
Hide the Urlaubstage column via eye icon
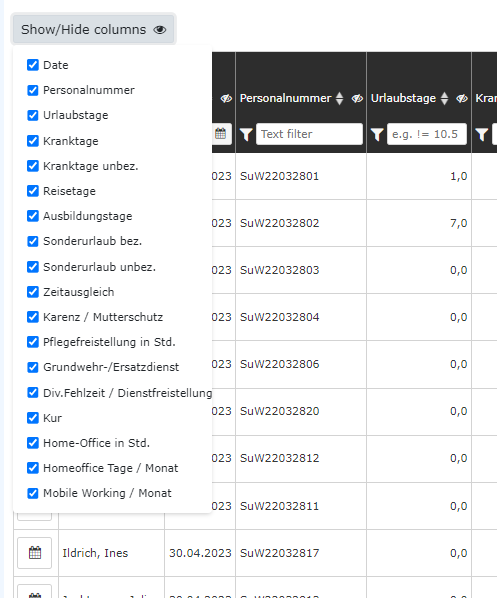[x=462, y=98]
